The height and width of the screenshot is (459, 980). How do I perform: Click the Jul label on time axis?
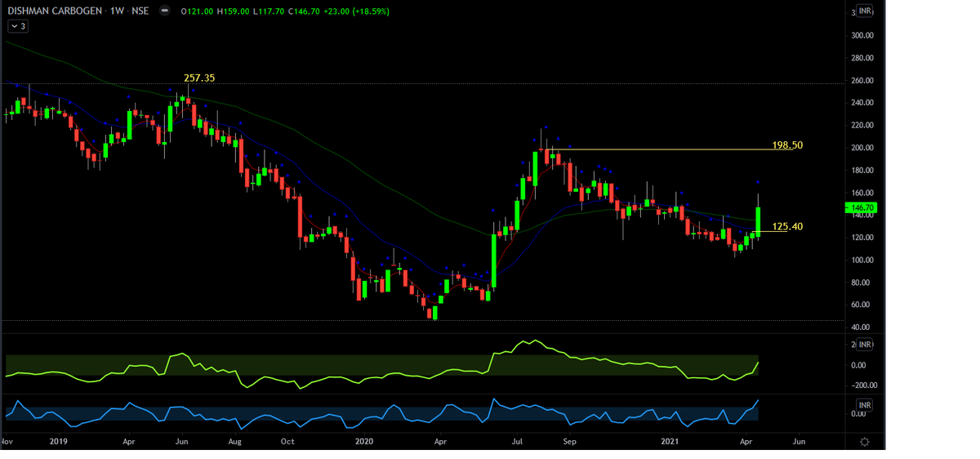(x=518, y=441)
